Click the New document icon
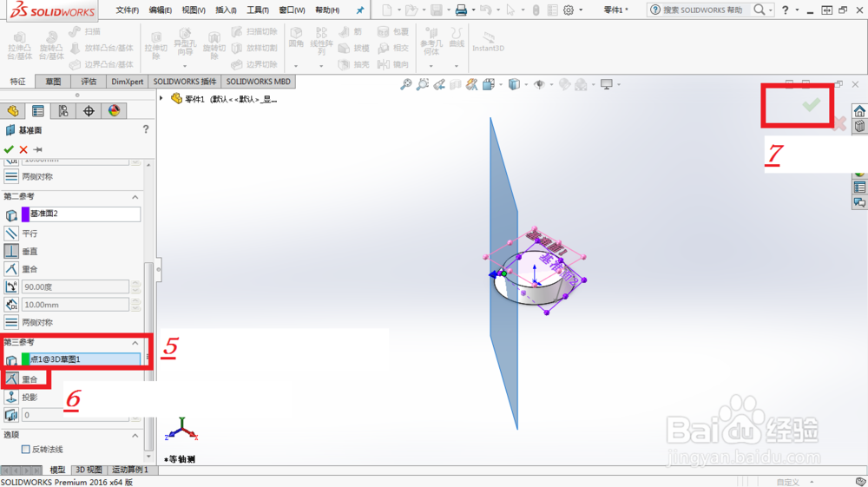The height and width of the screenshot is (487, 868). [387, 10]
